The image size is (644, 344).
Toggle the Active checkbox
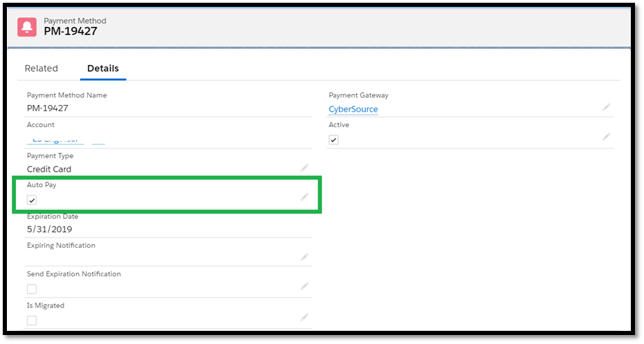(x=333, y=140)
